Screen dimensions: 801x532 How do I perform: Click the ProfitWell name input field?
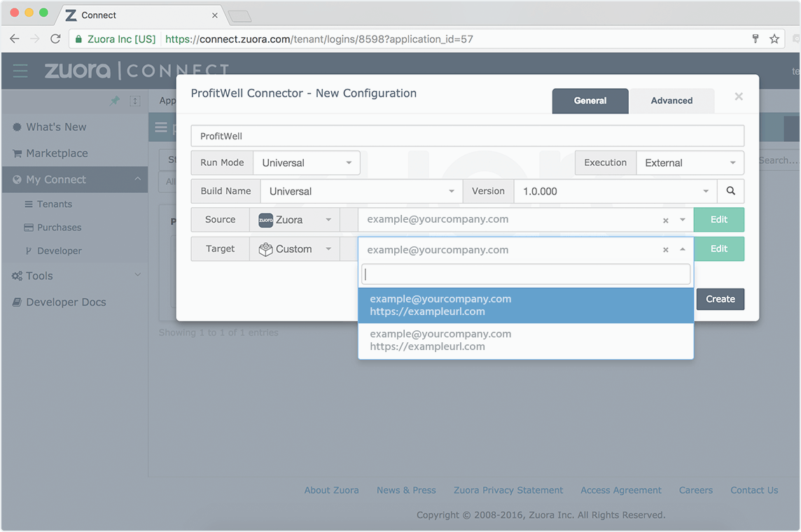point(468,136)
